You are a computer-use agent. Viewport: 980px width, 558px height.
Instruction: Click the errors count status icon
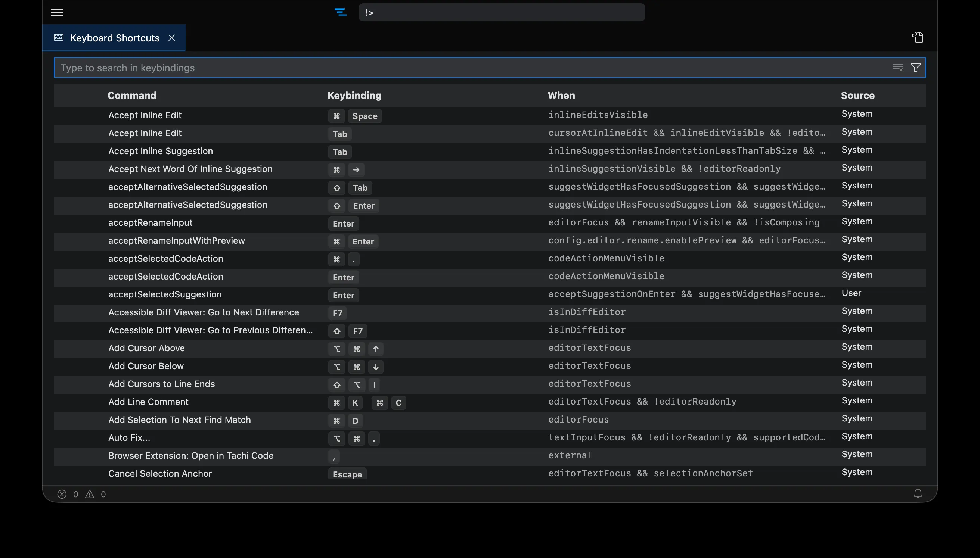click(62, 494)
